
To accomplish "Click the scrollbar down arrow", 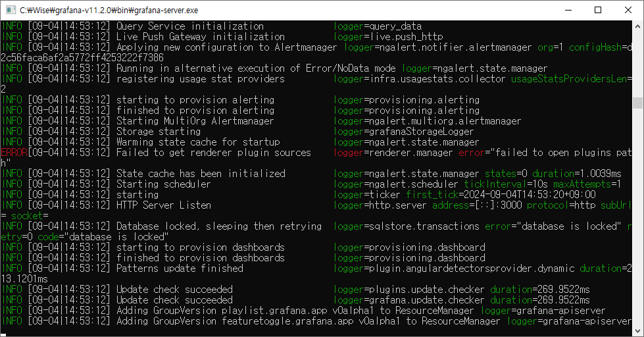I will click(637, 331).
